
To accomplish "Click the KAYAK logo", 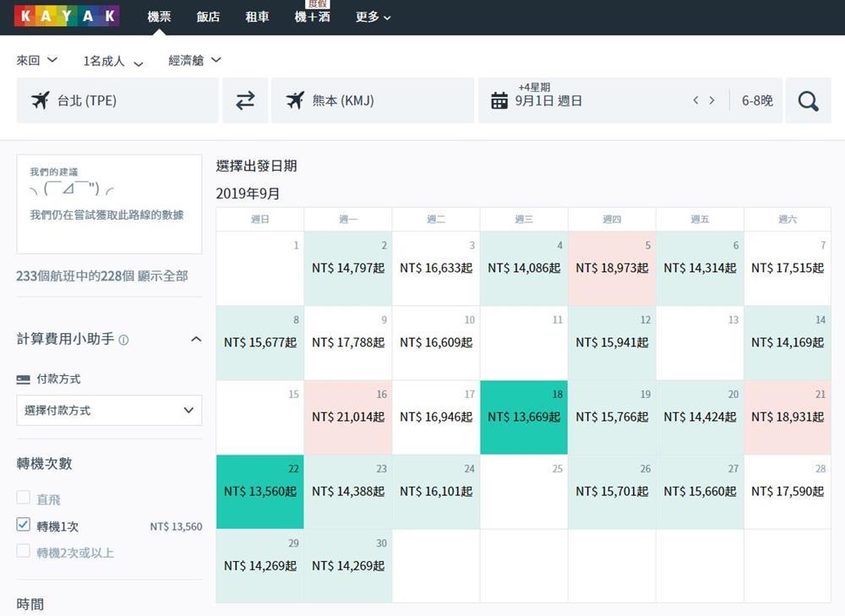I will pyautogui.click(x=67, y=16).
